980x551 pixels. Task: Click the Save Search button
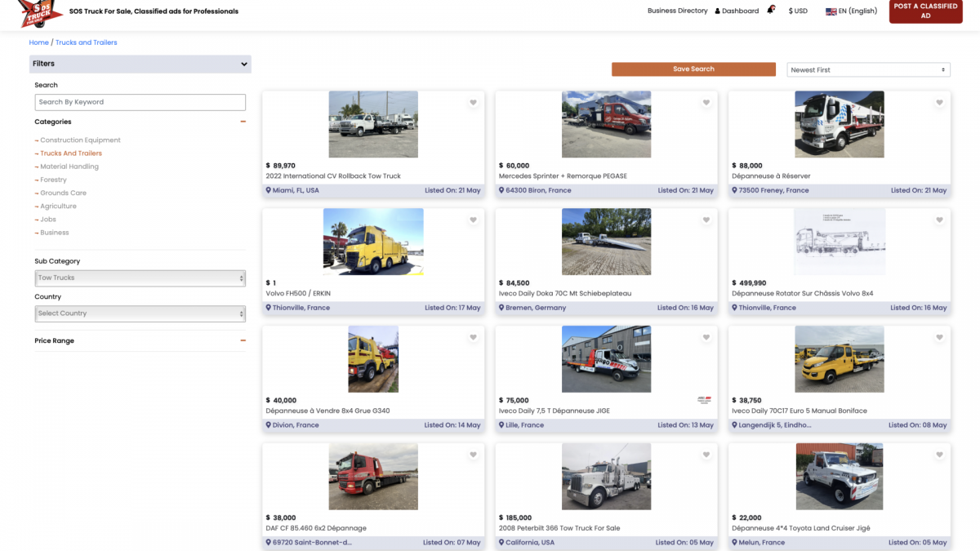click(x=693, y=69)
